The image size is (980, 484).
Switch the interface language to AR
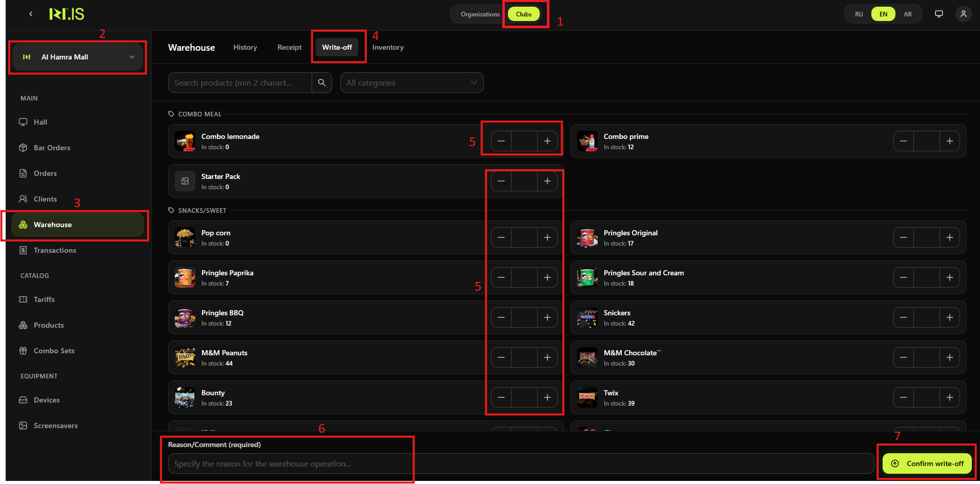[907, 14]
